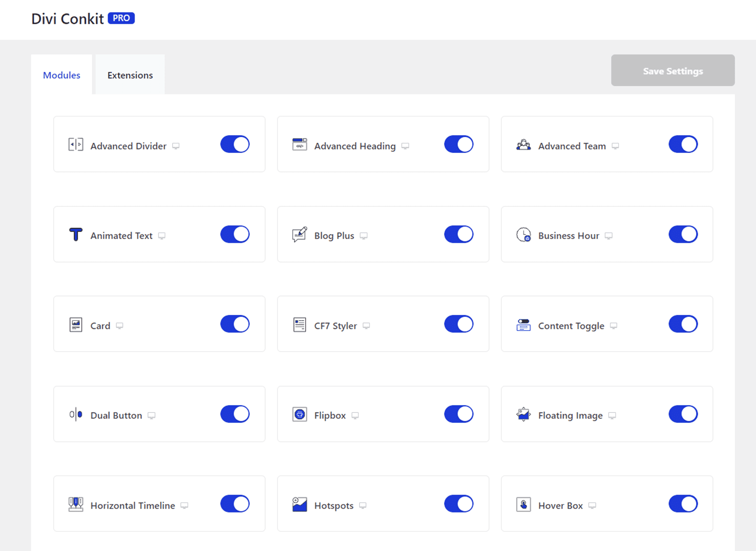
Task: Click the CF7 Styler document icon
Action: click(x=299, y=324)
